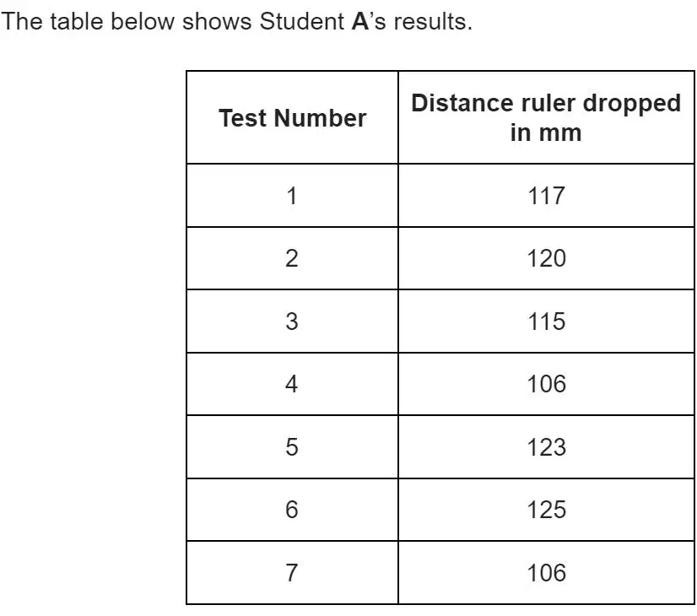Select the cell showing value 115

tap(546, 322)
